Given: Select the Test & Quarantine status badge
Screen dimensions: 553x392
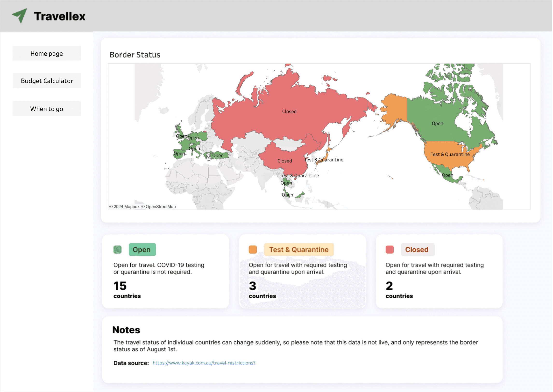Looking at the screenshot, I should coord(299,250).
